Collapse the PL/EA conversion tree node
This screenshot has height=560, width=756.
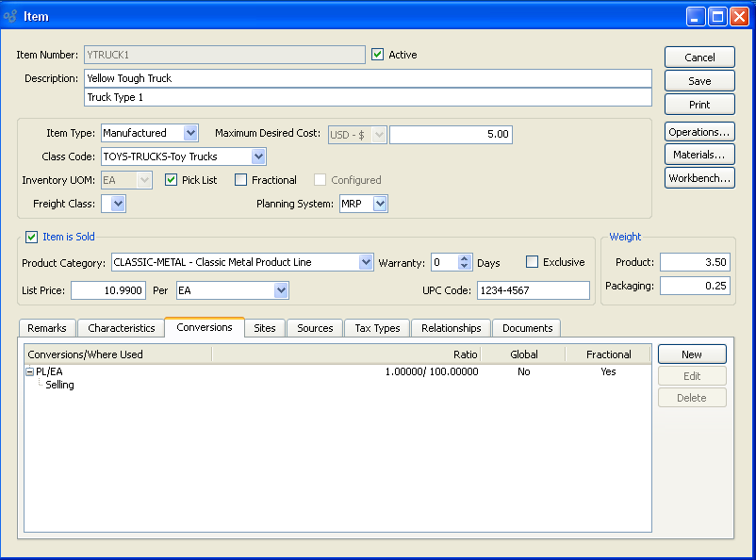click(29, 371)
